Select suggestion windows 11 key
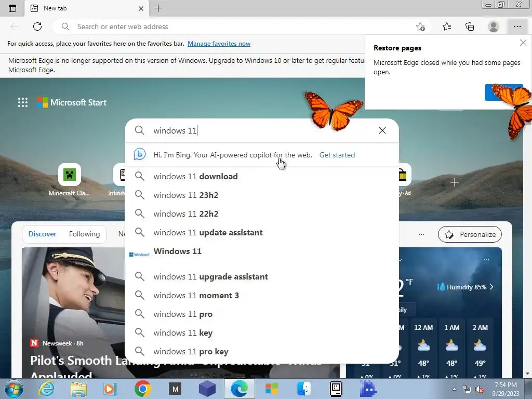The height and width of the screenshot is (399, 532). tap(262, 332)
